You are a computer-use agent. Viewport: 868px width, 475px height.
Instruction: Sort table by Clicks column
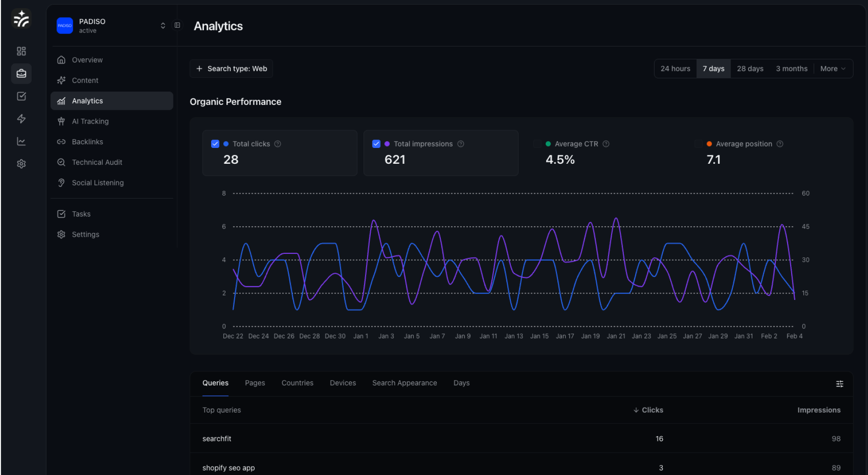648,410
